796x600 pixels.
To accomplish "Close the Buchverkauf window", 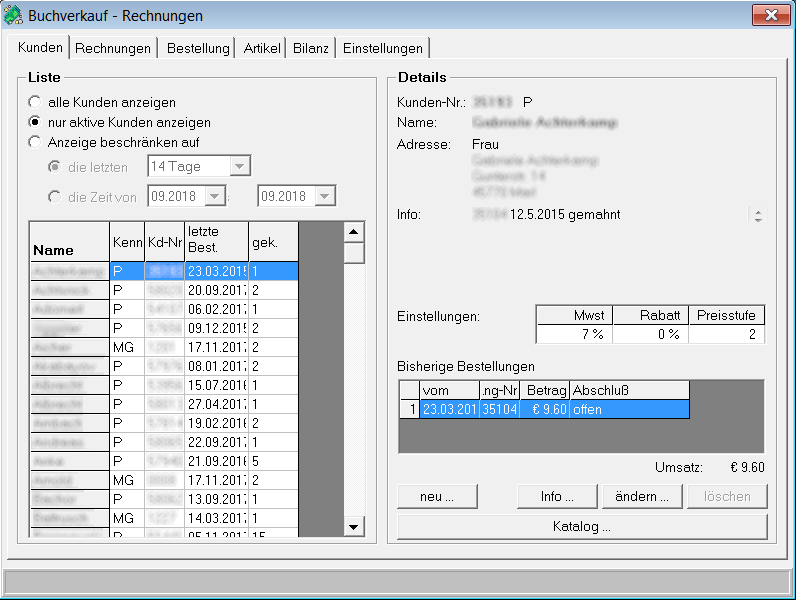I will (x=768, y=15).
